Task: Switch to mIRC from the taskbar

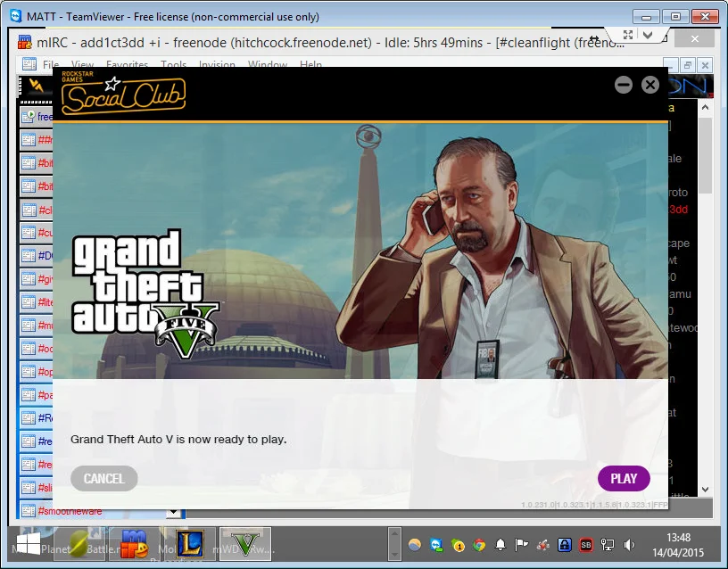Action: tap(135, 543)
